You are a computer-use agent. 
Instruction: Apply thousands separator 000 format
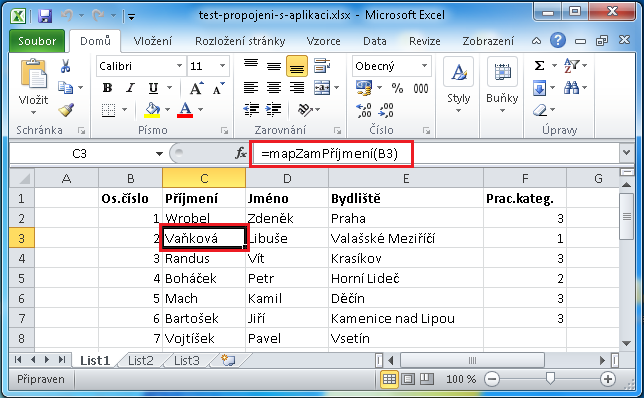coord(421,88)
